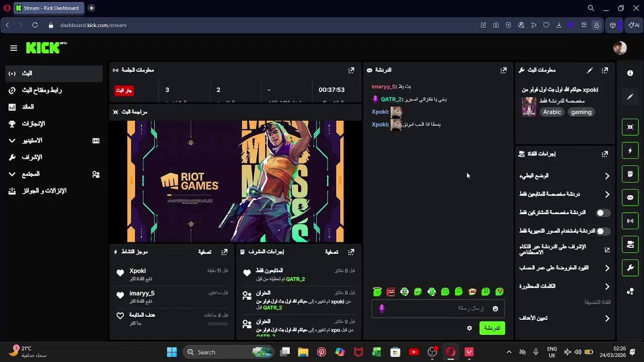Click the info icon in right rail
This screenshot has height=362, width=644.
pos(630,73)
